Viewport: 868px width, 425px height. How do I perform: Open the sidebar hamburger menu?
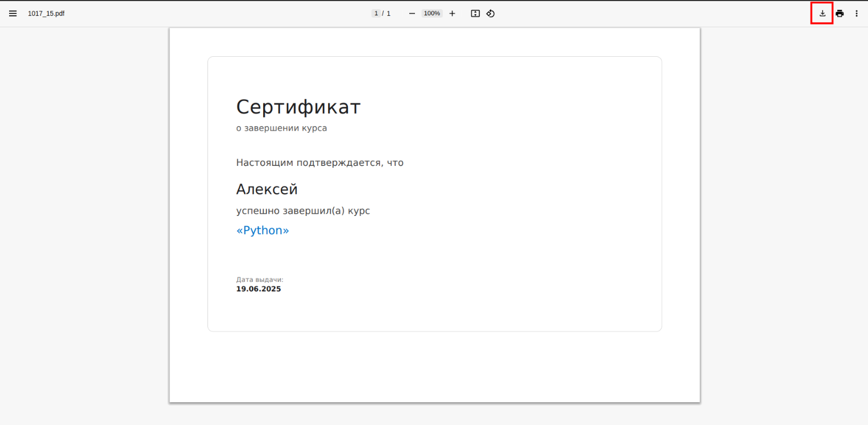coord(13,14)
